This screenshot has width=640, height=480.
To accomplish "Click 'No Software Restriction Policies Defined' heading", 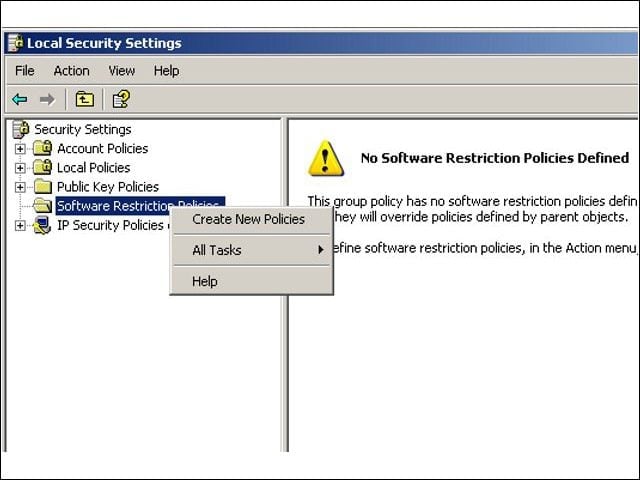I will click(x=494, y=158).
